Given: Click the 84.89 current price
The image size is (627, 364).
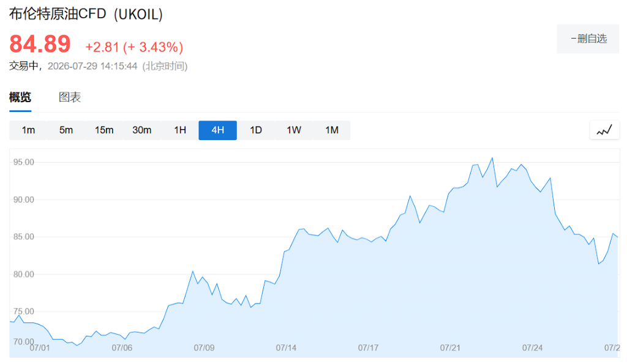Looking at the screenshot, I should click(x=40, y=43).
